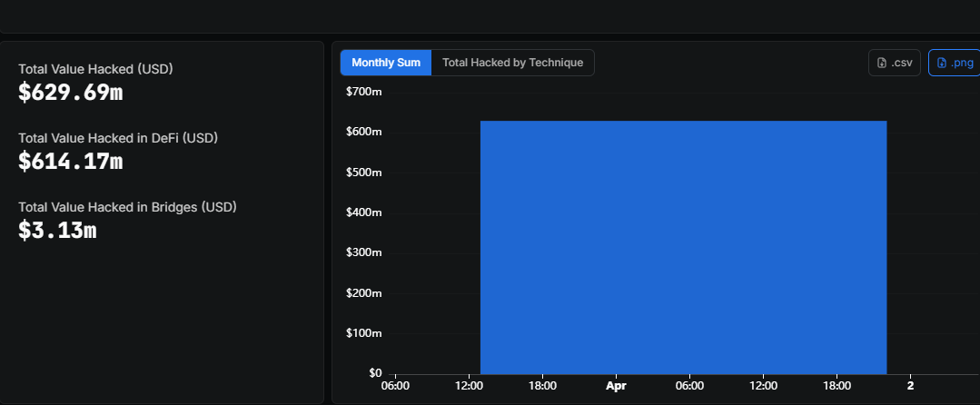Click the $700m y-axis label
Screen dimensions: 980x405
point(363,92)
